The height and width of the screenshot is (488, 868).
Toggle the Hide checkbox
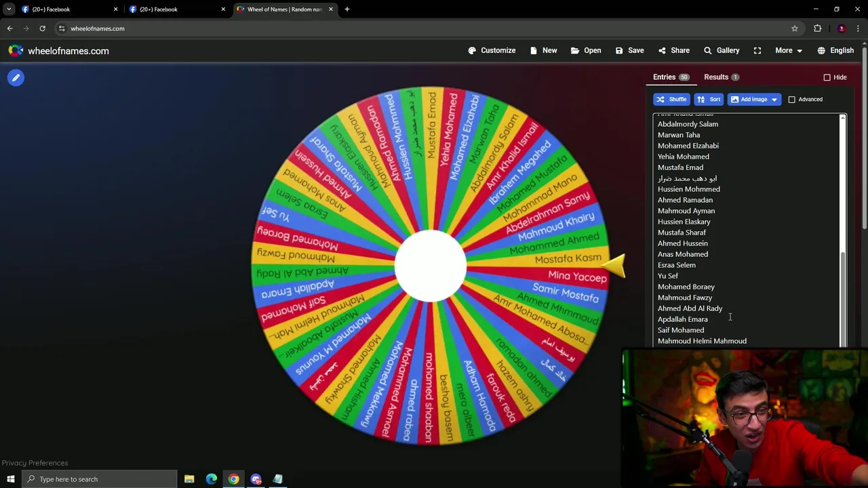coord(827,77)
